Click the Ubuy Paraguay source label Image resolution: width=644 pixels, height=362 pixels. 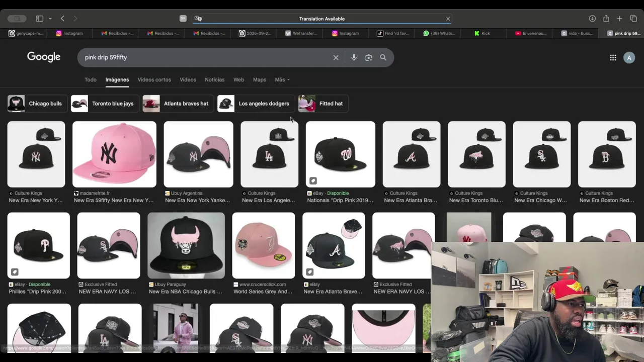[170, 285]
